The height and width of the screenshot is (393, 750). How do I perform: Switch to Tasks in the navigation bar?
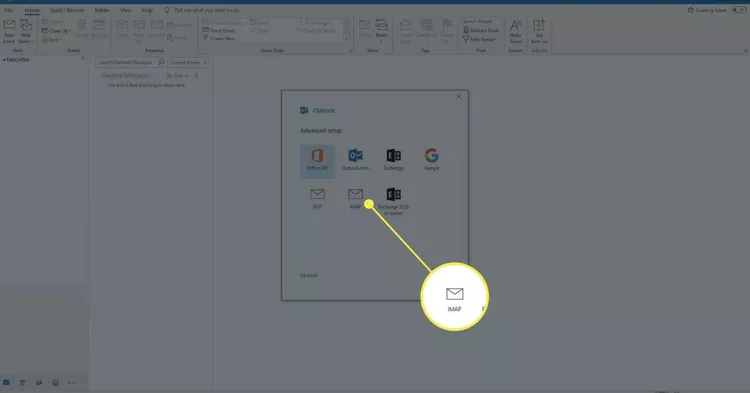pyautogui.click(x=55, y=382)
